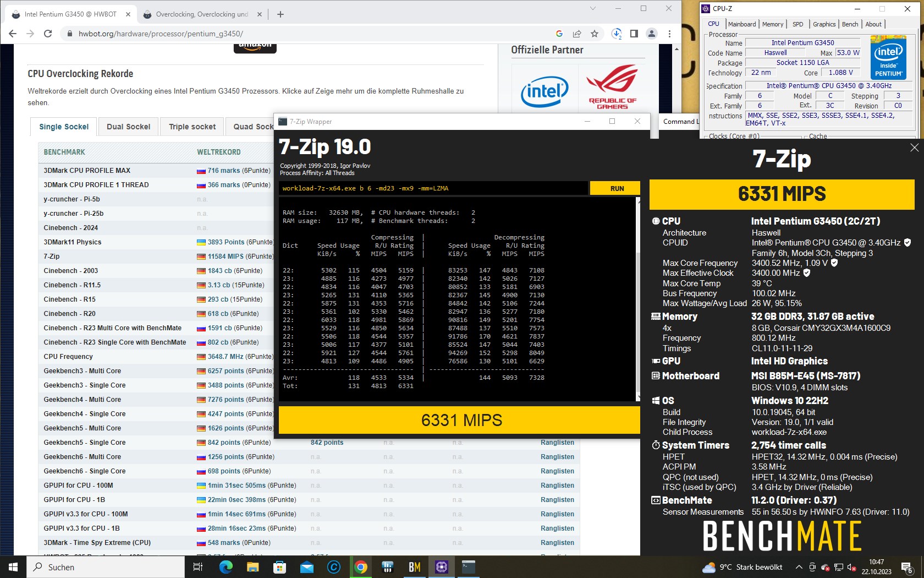
Task: Select Single Sockel tab
Action: pyautogui.click(x=64, y=127)
